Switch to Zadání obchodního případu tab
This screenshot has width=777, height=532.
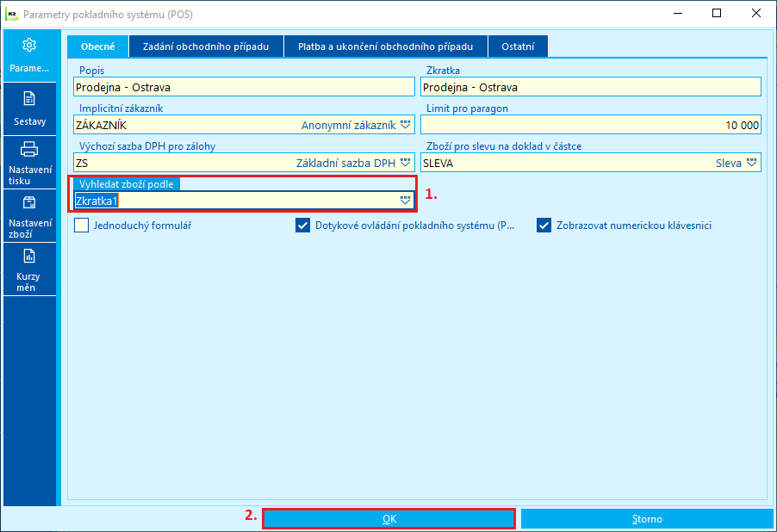206,46
